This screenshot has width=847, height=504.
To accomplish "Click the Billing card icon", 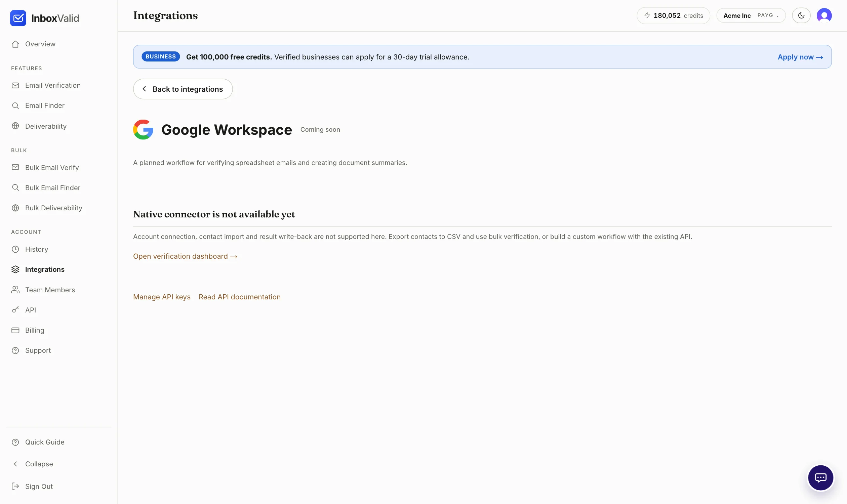I will click(x=15, y=330).
